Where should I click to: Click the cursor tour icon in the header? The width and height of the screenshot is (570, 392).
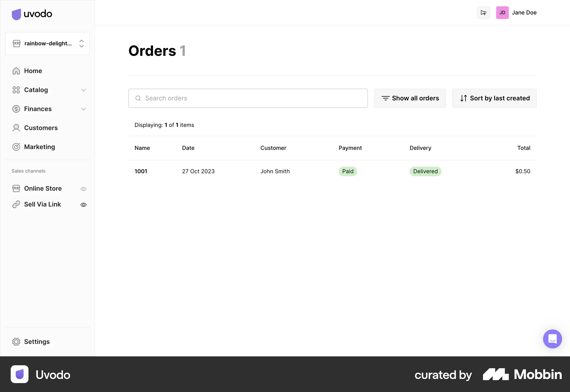click(483, 12)
